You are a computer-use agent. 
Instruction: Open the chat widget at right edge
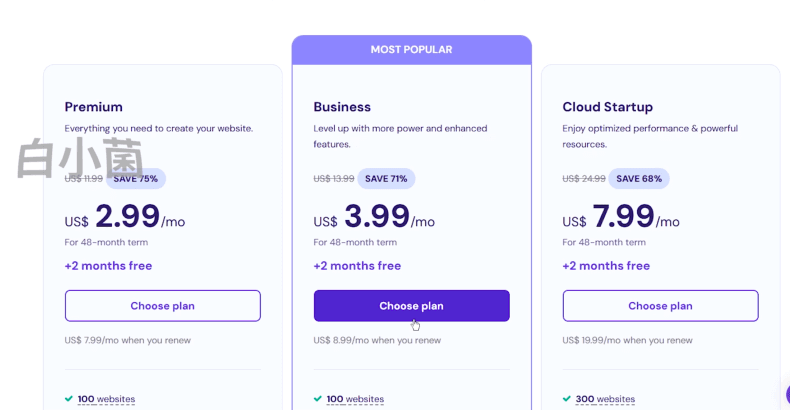point(787,394)
